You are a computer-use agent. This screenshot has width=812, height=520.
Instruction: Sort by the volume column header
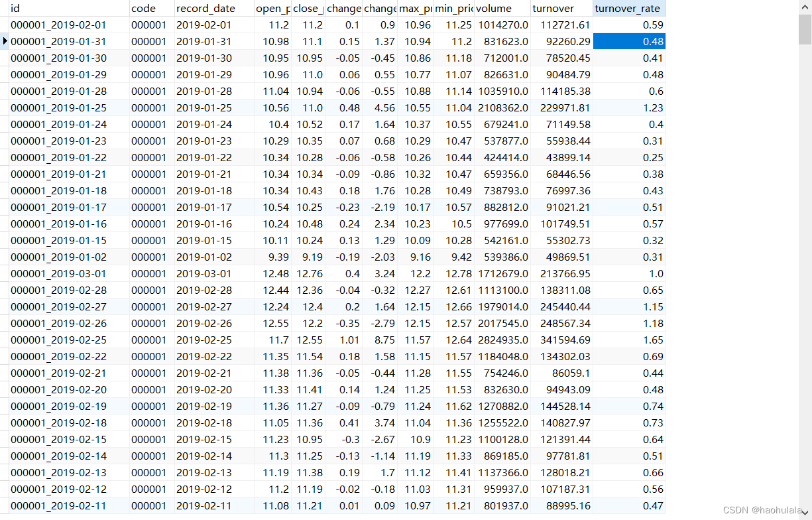500,8
